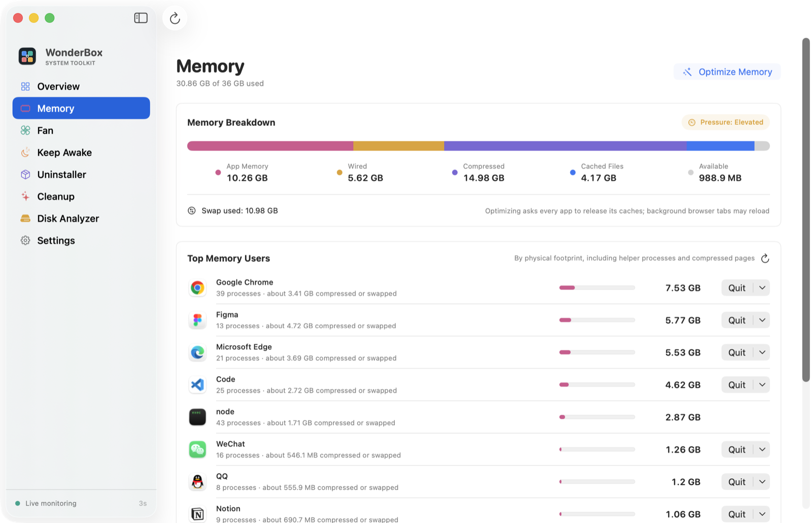Expand quit options for Microsoft Edge
Screen dimensions: 812x523
point(762,352)
